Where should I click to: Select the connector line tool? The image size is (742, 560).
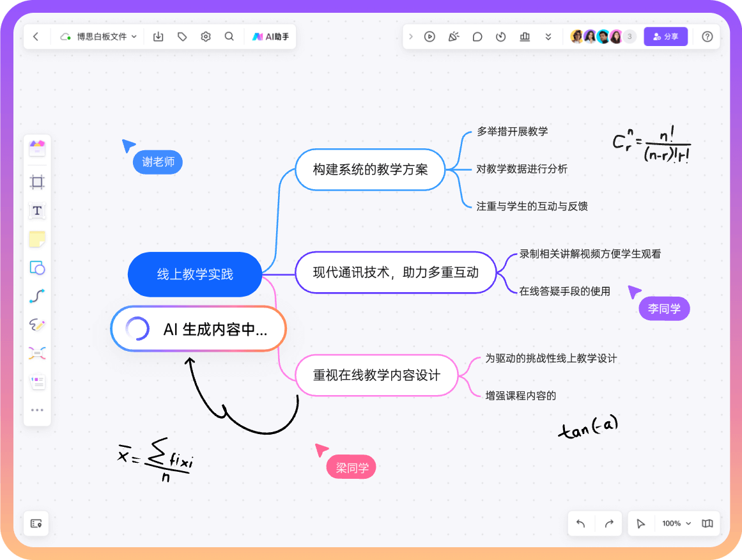pyautogui.click(x=37, y=297)
